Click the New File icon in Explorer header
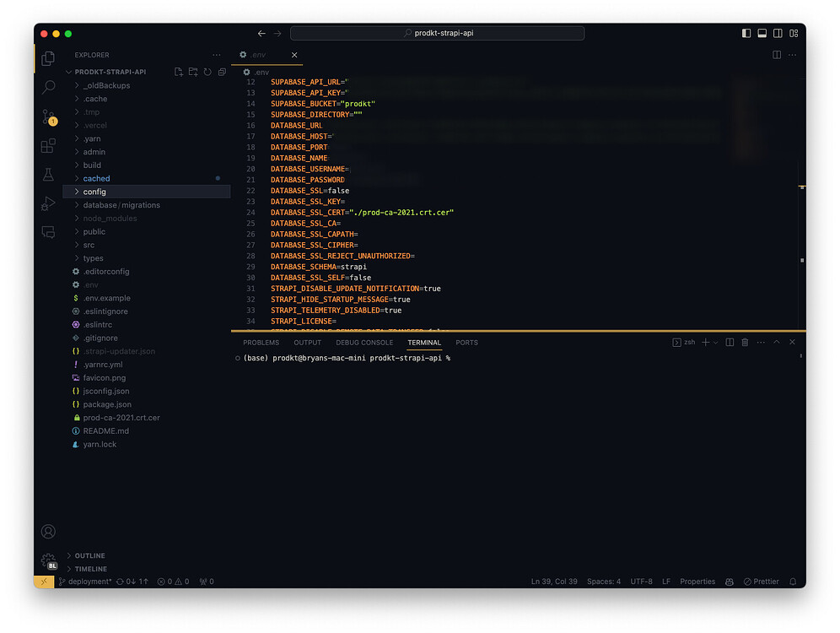 (x=178, y=72)
